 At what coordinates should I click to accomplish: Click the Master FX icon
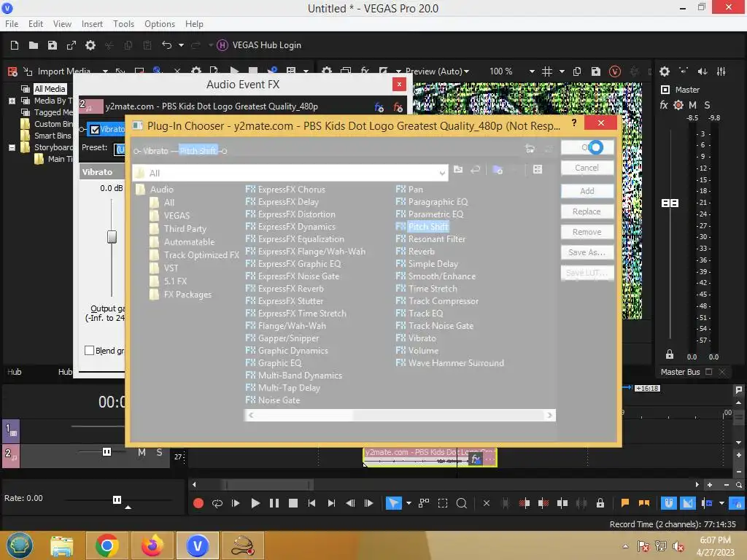(x=664, y=105)
